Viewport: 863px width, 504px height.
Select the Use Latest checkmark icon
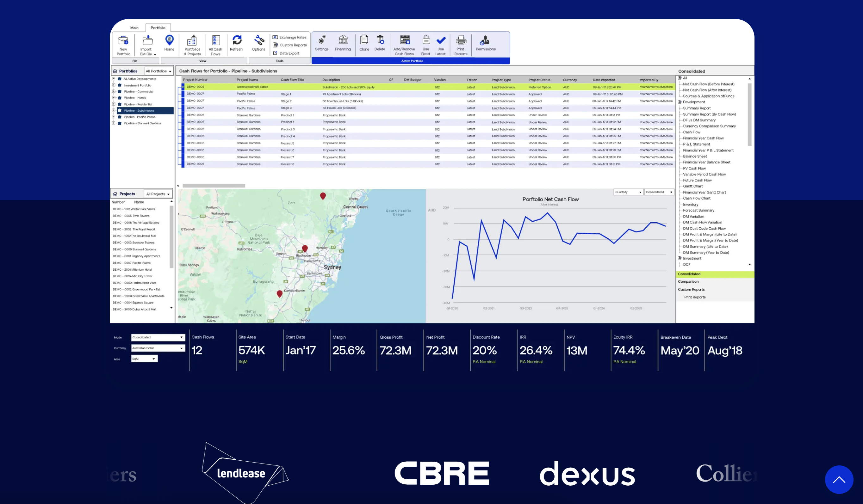tap(441, 40)
